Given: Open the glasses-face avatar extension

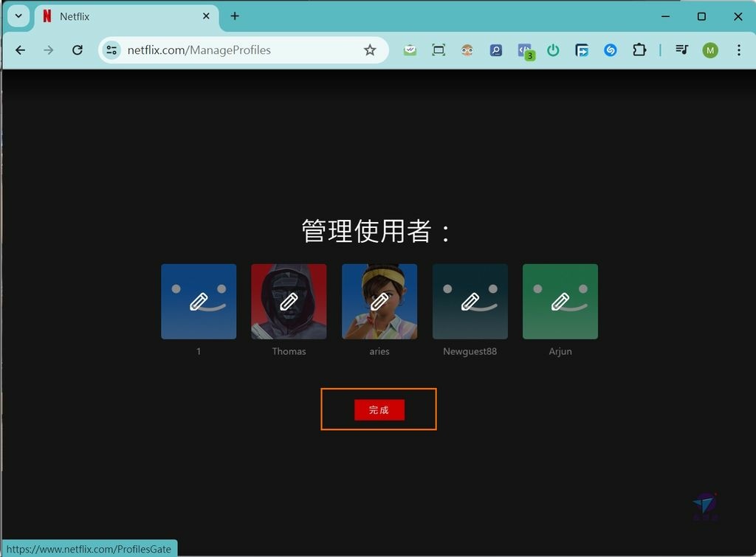Looking at the screenshot, I should (467, 50).
